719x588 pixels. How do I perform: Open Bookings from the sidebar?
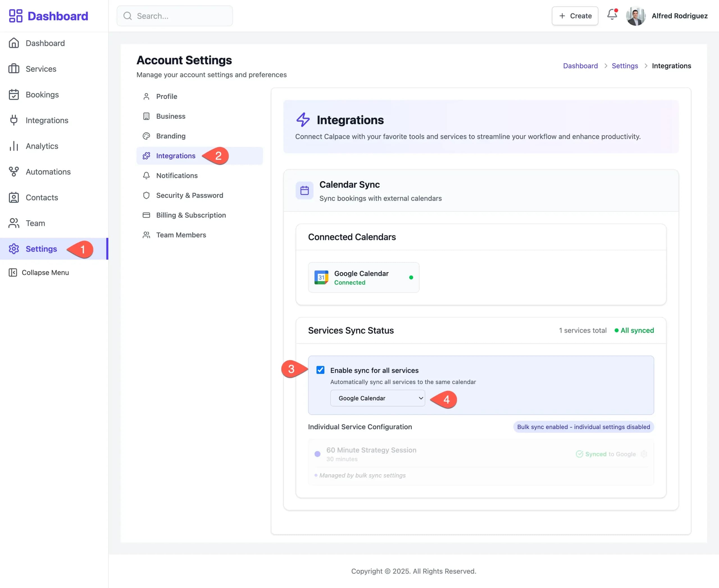coord(42,94)
